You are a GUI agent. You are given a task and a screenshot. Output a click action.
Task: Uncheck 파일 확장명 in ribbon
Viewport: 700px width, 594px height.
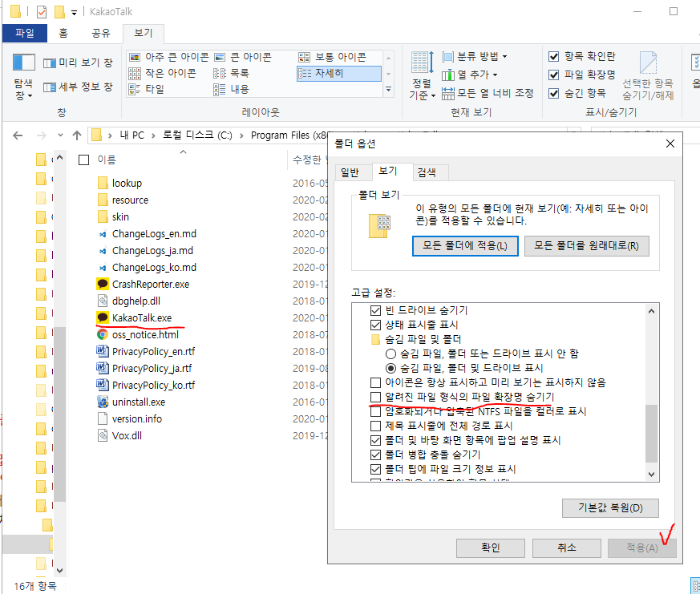[553, 75]
